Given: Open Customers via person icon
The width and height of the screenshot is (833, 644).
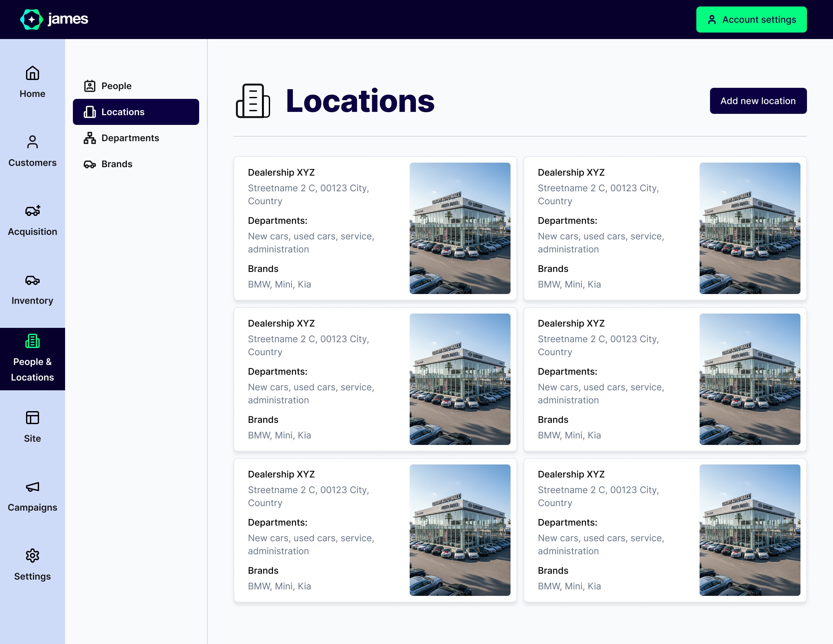Looking at the screenshot, I should pos(33,142).
